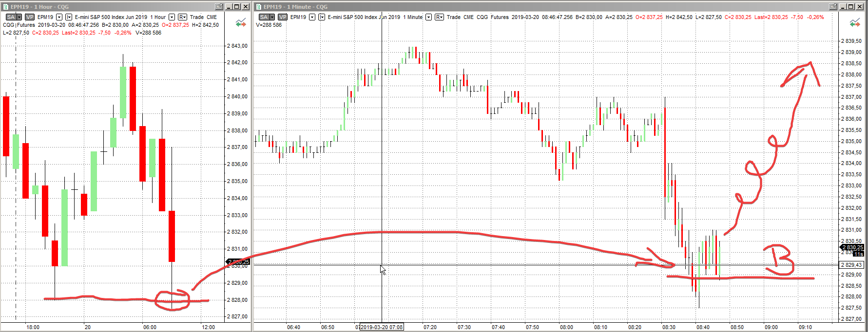
Task: Open the SA dropdown arrow in 1 Minute chart
Action: click(272, 17)
